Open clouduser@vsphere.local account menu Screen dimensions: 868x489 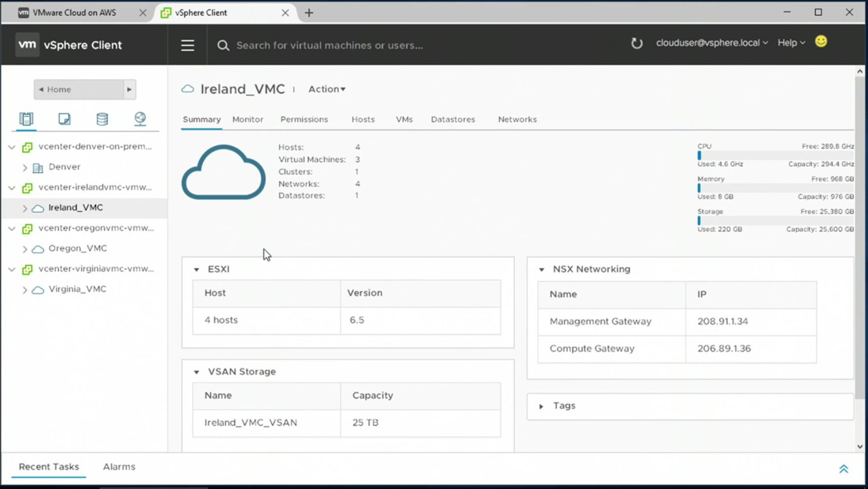click(x=712, y=43)
